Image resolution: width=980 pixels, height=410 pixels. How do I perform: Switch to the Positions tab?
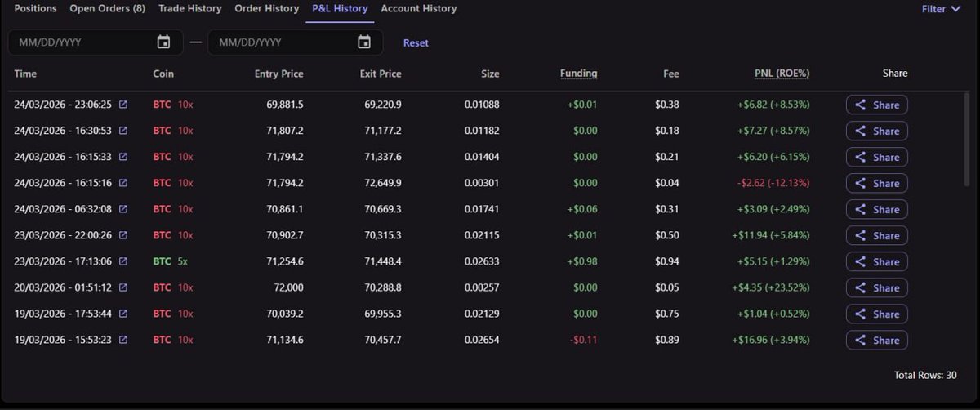pyautogui.click(x=35, y=8)
